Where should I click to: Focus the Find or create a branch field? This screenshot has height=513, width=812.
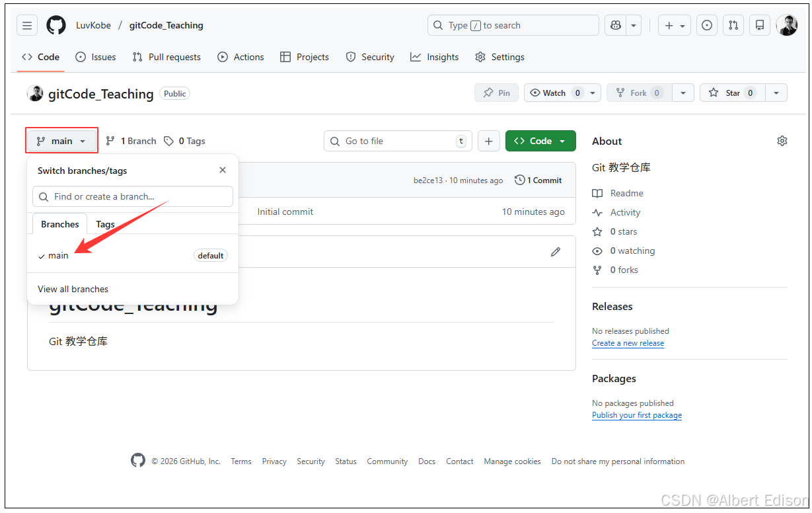pos(133,196)
